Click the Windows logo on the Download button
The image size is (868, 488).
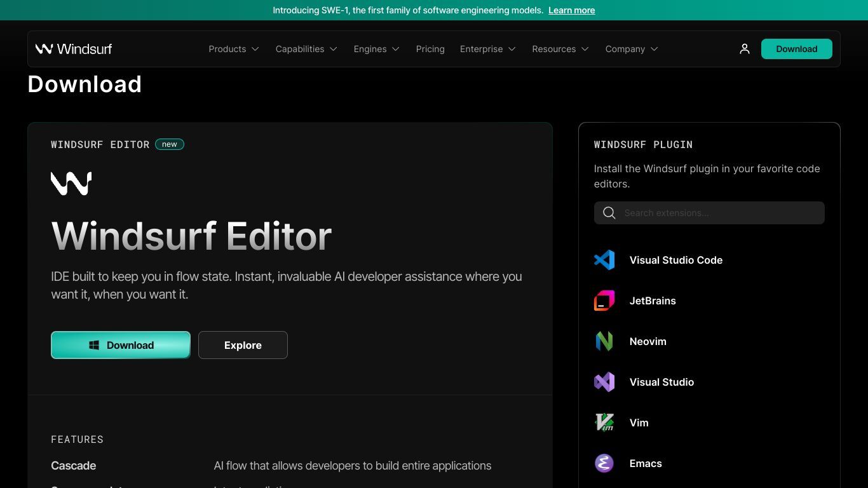coord(94,345)
